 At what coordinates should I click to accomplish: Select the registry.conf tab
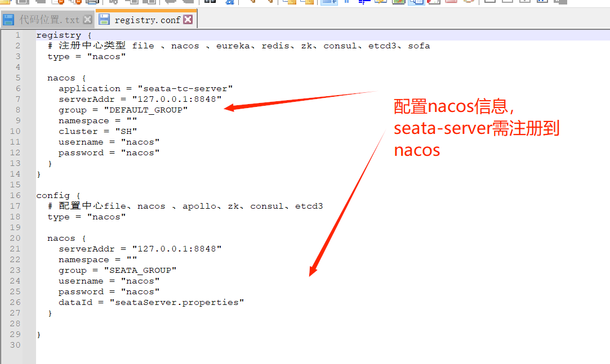[147, 20]
